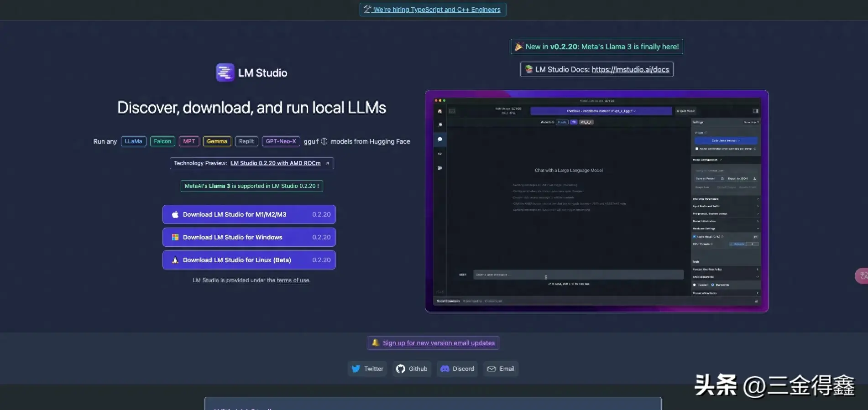Toggle the Apple Metal (GPU) checkbox
Image resolution: width=868 pixels, height=410 pixels.
695,237
